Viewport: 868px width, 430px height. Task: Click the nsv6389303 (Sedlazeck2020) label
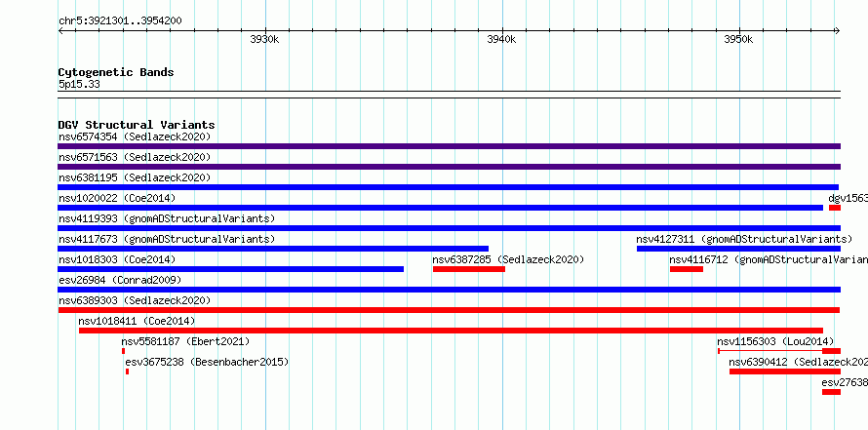click(x=135, y=300)
